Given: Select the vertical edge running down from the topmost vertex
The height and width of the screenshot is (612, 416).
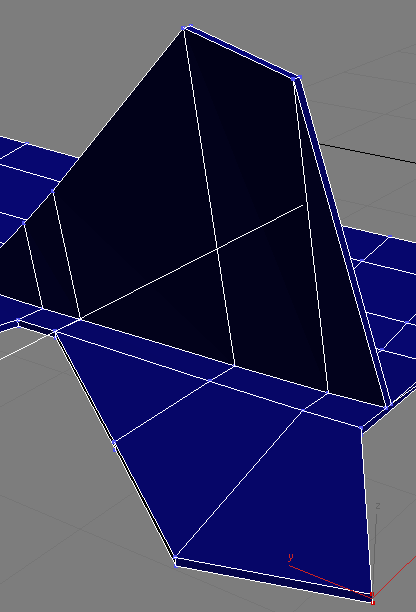Looking at the screenshot, I should click(209, 197).
